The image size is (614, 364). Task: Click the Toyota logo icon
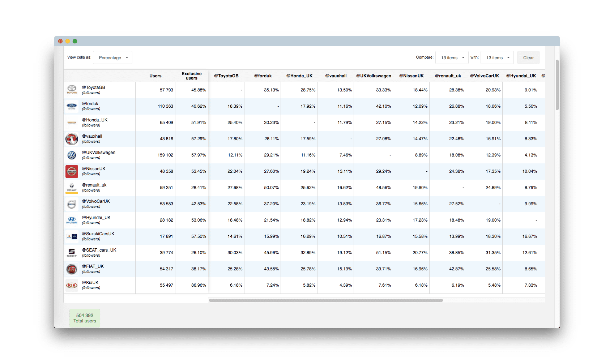pos(72,90)
